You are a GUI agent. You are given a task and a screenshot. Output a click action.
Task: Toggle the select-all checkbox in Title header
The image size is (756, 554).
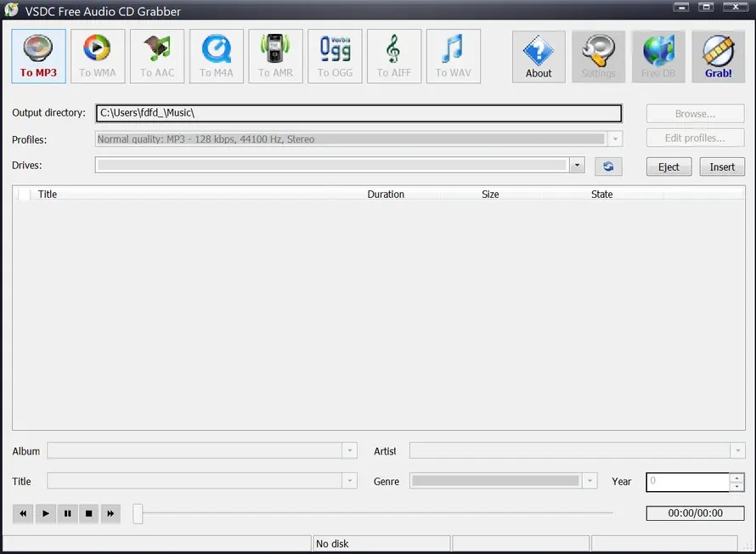pos(24,195)
